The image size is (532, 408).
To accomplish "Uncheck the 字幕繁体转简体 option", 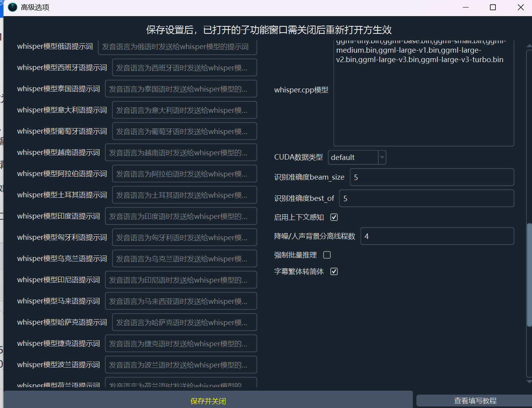I will pyautogui.click(x=334, y=271).
